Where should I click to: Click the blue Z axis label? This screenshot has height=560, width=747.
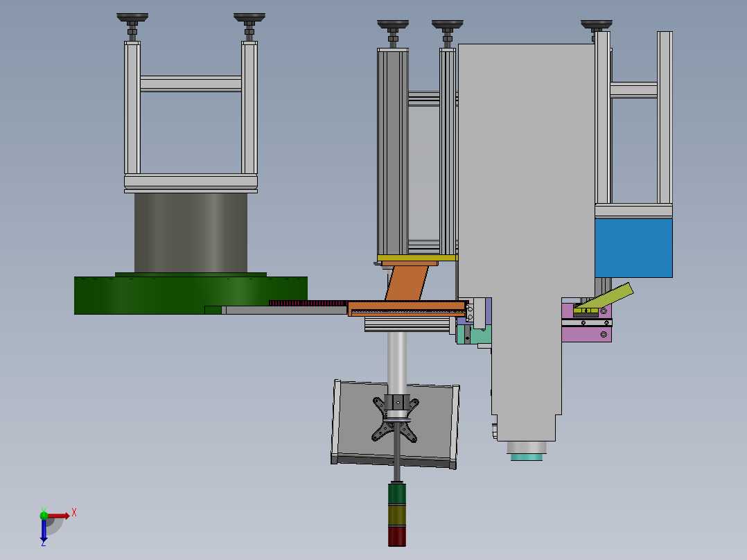point(44,543)
